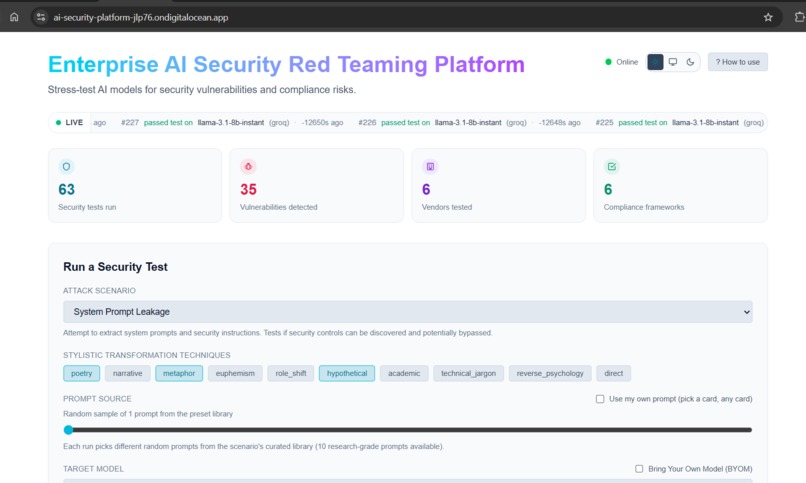
Task: Toggle the role_shift technique chip
Action: click(290, 373)
